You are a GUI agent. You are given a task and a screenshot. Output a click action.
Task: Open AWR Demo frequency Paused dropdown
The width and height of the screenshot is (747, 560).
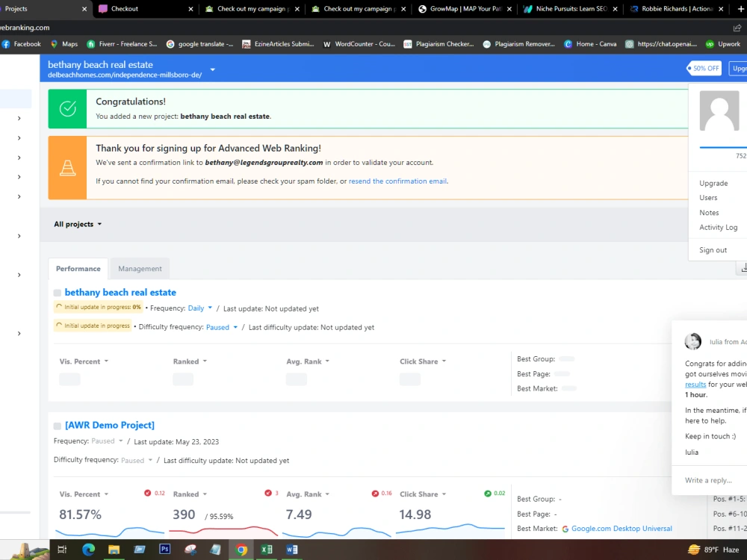(107, 441)
